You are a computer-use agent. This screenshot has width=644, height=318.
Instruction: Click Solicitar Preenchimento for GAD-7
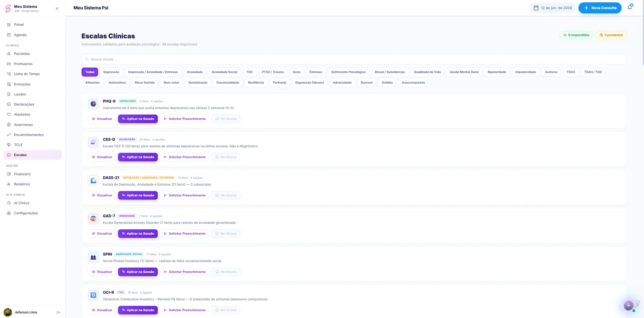point(185,233)
